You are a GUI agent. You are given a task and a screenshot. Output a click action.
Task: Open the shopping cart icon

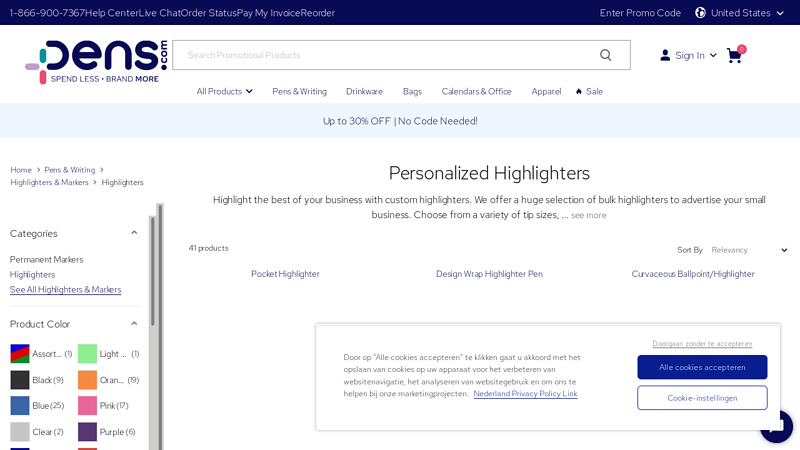point(734,55)
